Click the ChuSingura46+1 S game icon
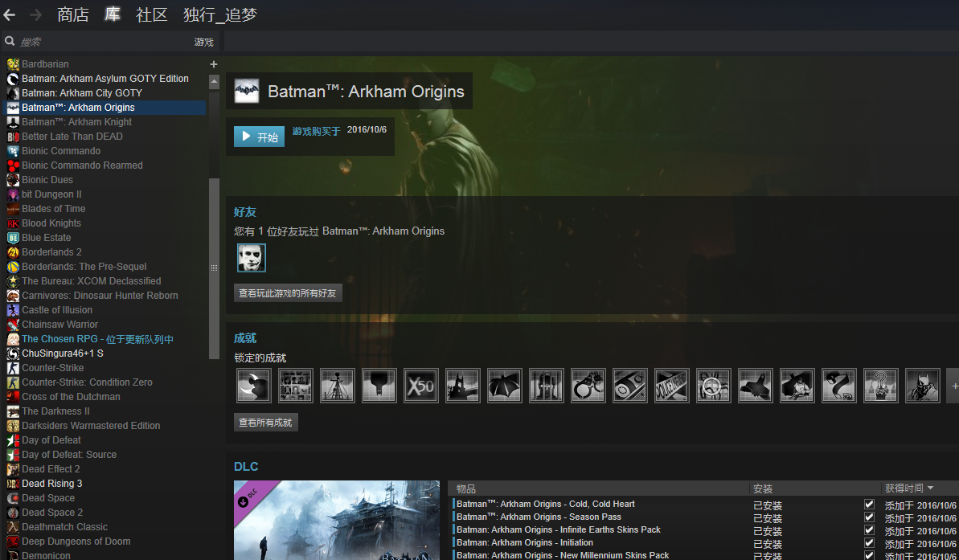 [13, 354]
